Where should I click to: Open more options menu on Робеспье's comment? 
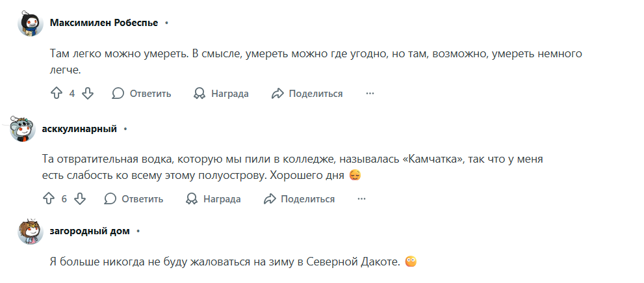pyautogui.click(x=370, y=94)
